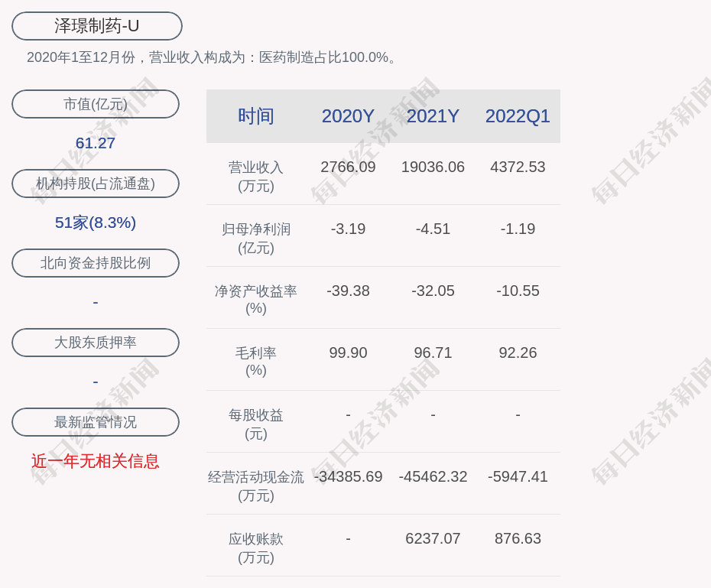Click the ROE value -32.05
This screenshot has width=711, height=588.
[x=433, y=291]
